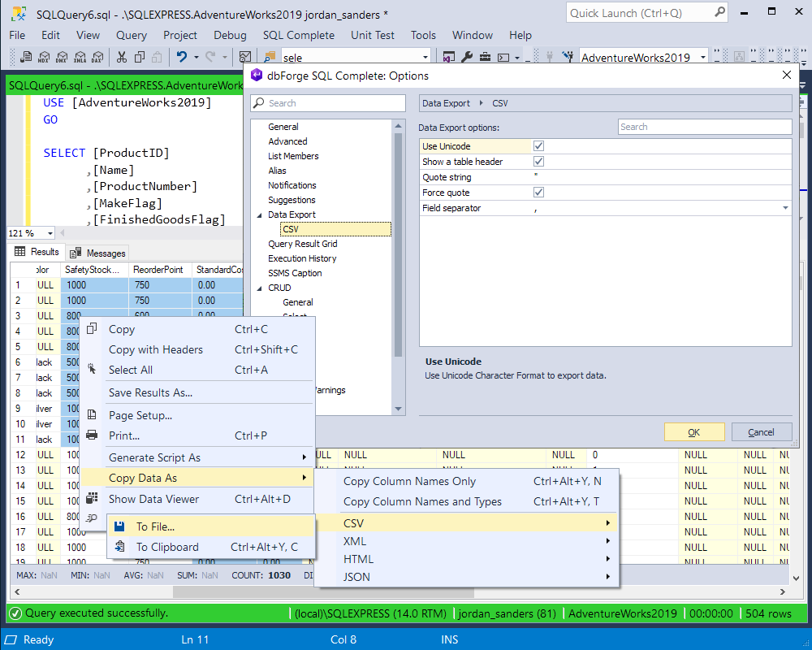This screenshot has width=812, height=650.
Task: Expand the XML submenu entry
Action: tap(466, 541)
